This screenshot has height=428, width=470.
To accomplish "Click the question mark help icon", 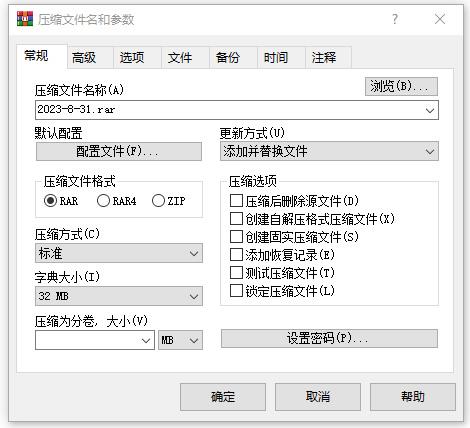I will pos(395,19).
